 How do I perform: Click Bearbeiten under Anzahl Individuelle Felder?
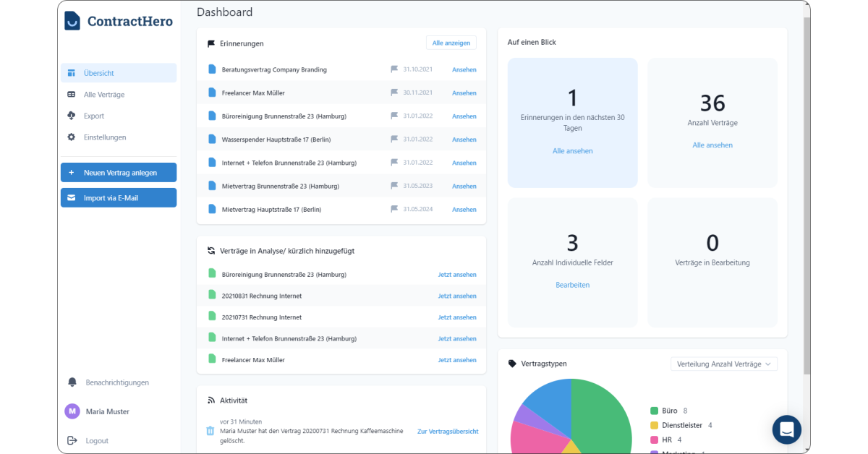(572, 285)
